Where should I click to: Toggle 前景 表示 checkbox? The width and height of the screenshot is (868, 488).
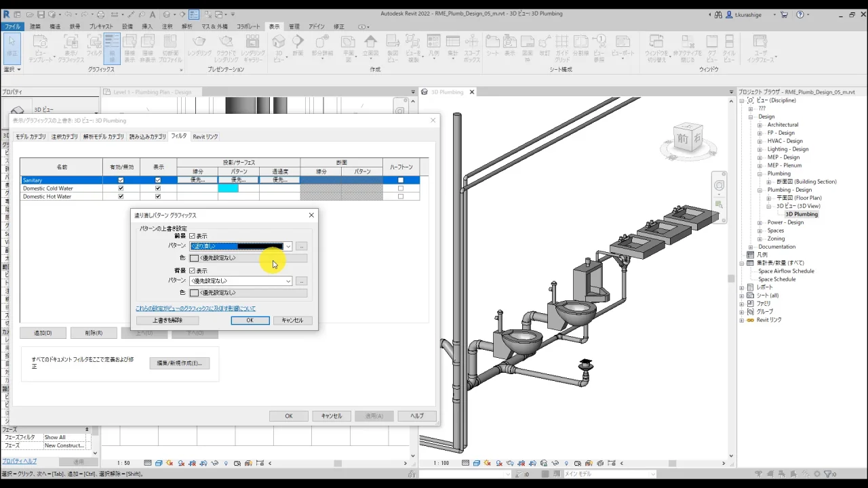pos(192,236)
